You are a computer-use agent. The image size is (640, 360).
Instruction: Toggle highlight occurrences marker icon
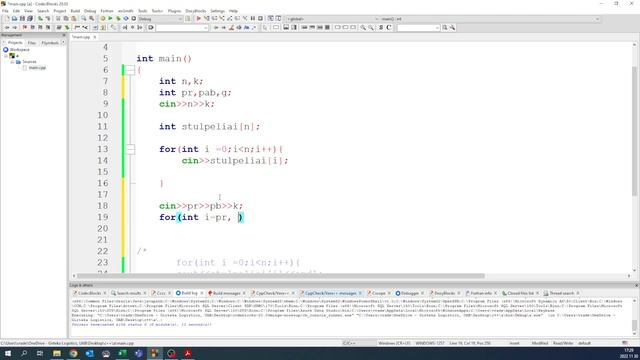pos(231,28)
